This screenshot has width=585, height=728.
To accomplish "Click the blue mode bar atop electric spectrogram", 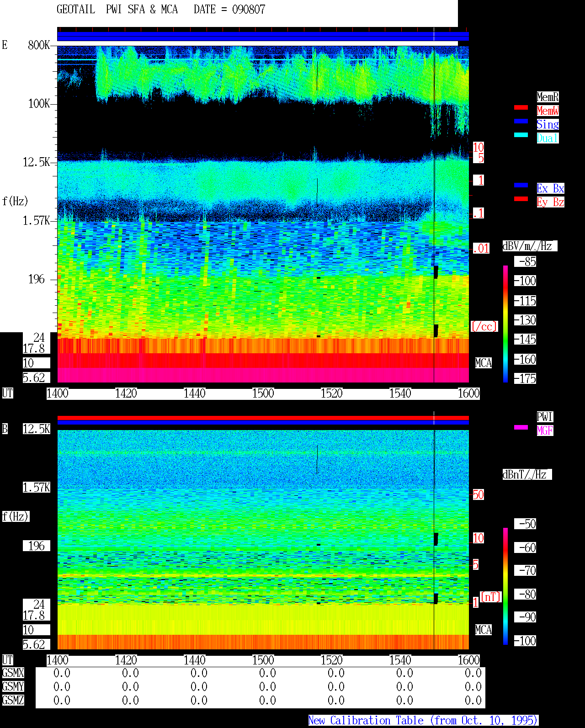I will pyautogui.click(x=263, y=37).
